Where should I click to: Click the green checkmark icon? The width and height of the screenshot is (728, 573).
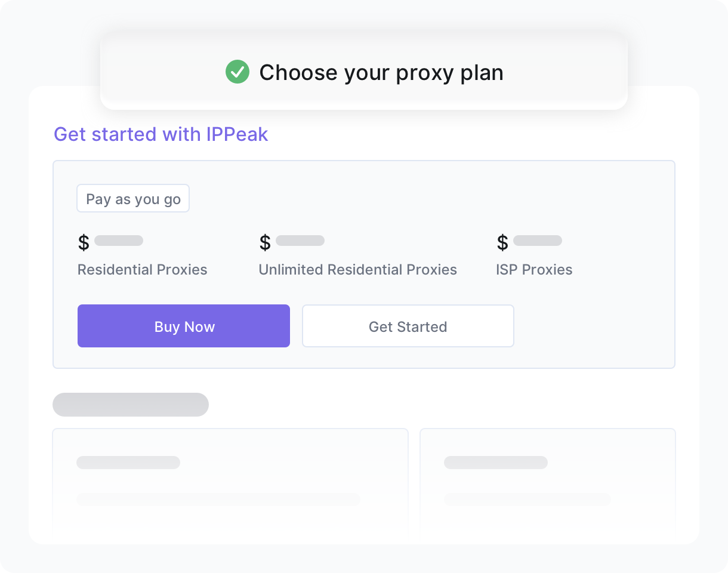237,72
